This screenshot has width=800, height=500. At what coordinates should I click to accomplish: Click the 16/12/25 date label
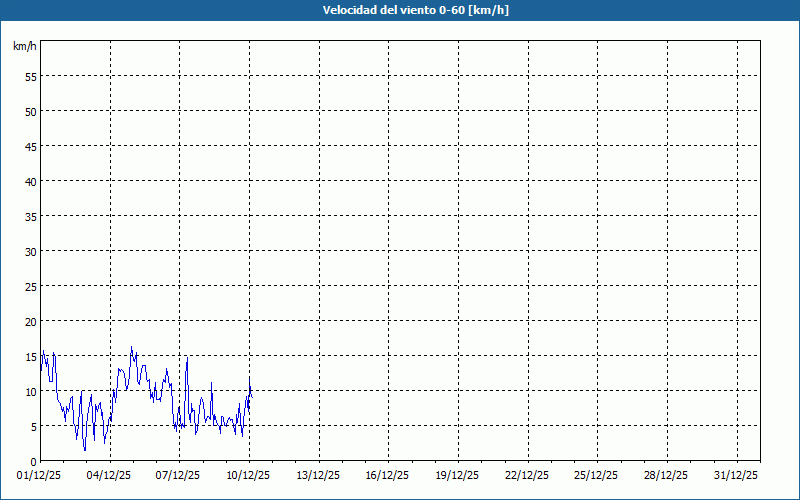pyautogui.click(x=387, y=475)
